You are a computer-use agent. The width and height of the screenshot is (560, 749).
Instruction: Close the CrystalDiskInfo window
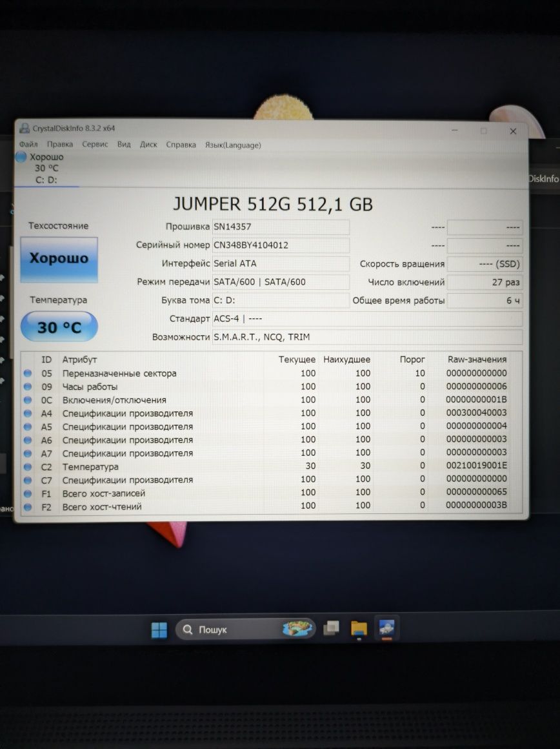click(x=513, y=131)
